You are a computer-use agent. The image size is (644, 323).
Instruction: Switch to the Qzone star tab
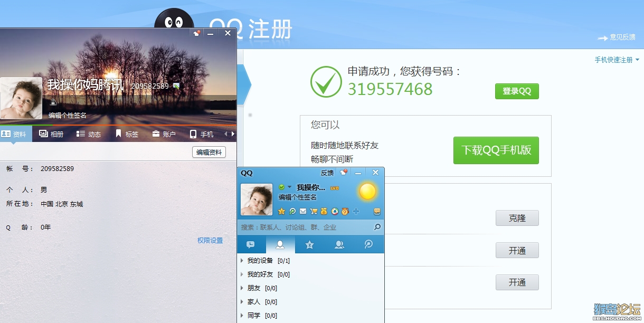click(x=310, y=244)
